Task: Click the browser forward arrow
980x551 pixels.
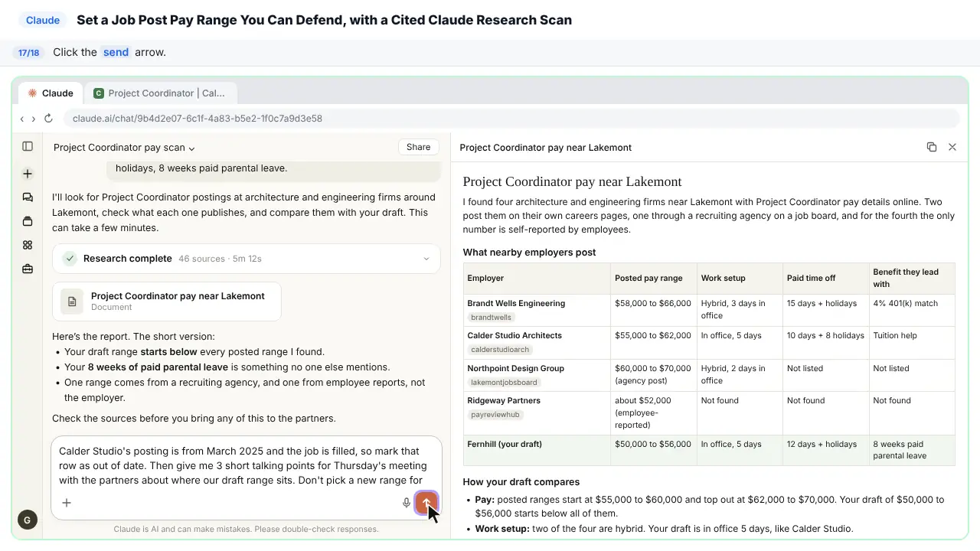Action: pos(33,119)
